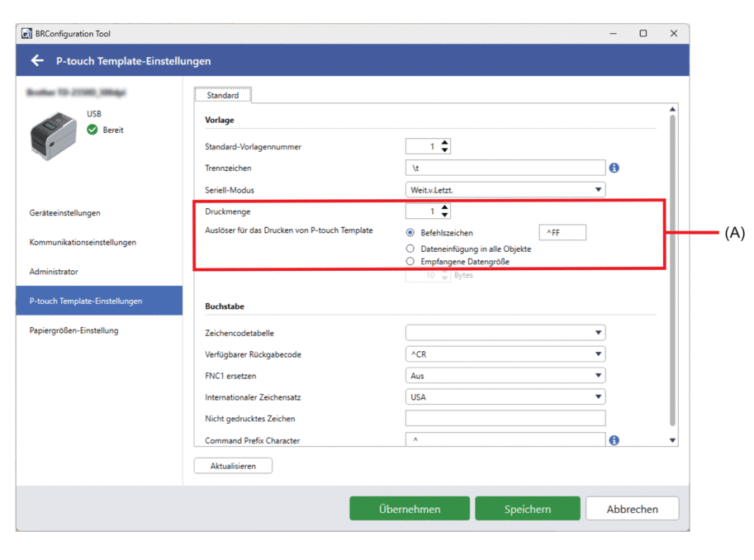Decrease Druckmenge using the down arrow
Screen dimensions: 754x560
coord(445,216)
